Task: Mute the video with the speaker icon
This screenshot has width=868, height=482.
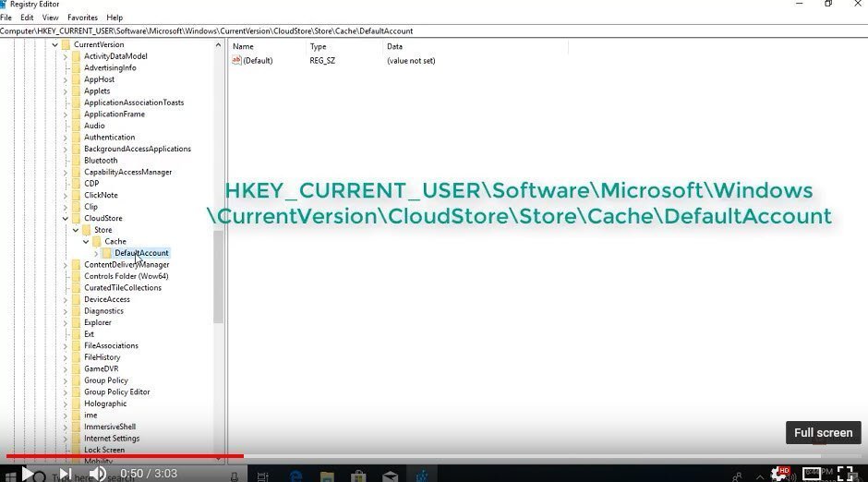Action: [98, 474]
